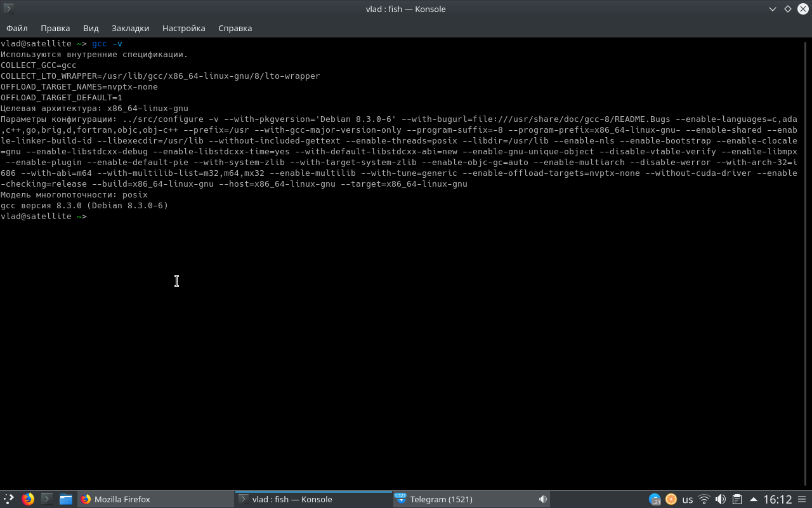This screenshot has width=812, height=508.
Task: Launch Konsole from the pinned panel icon
Action: click(47, 499)
